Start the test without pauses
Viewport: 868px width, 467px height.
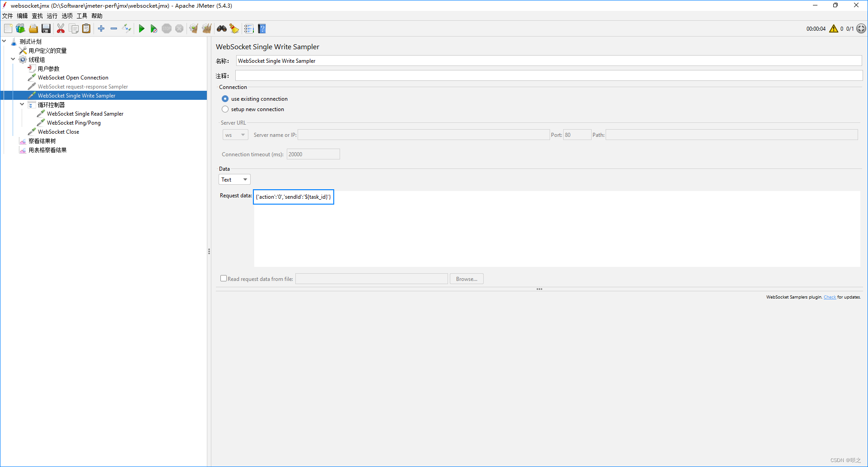[154, 28]
